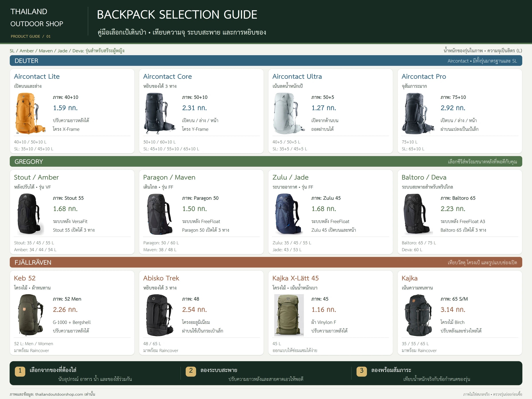Screen dimensions: 532x399
Task: Click the '1.50 กก.' Paragon weight
Action: (194, 209)
